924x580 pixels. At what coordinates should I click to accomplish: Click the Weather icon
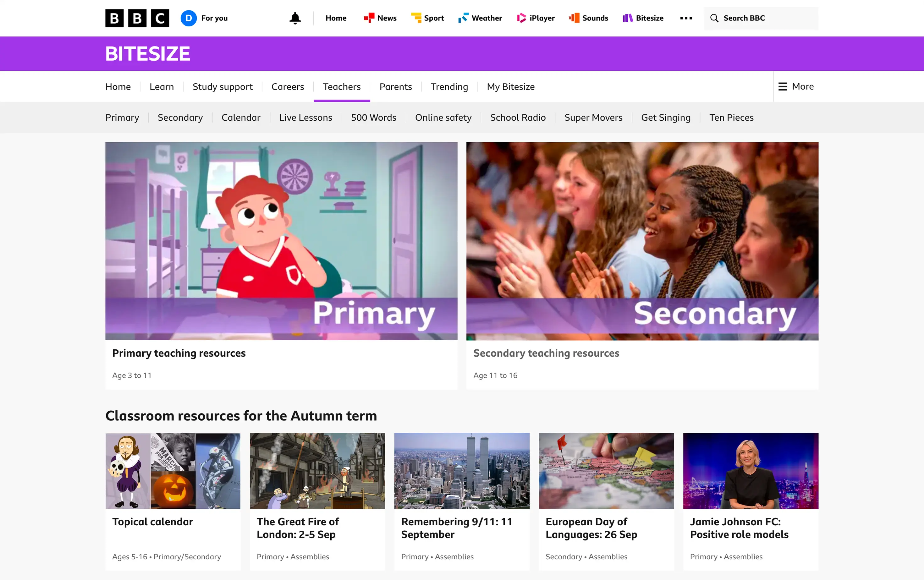point(463,18)
